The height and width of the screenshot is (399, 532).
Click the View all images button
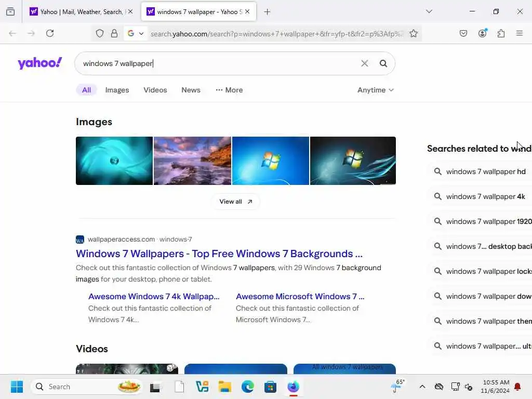[x=235, y=202]
